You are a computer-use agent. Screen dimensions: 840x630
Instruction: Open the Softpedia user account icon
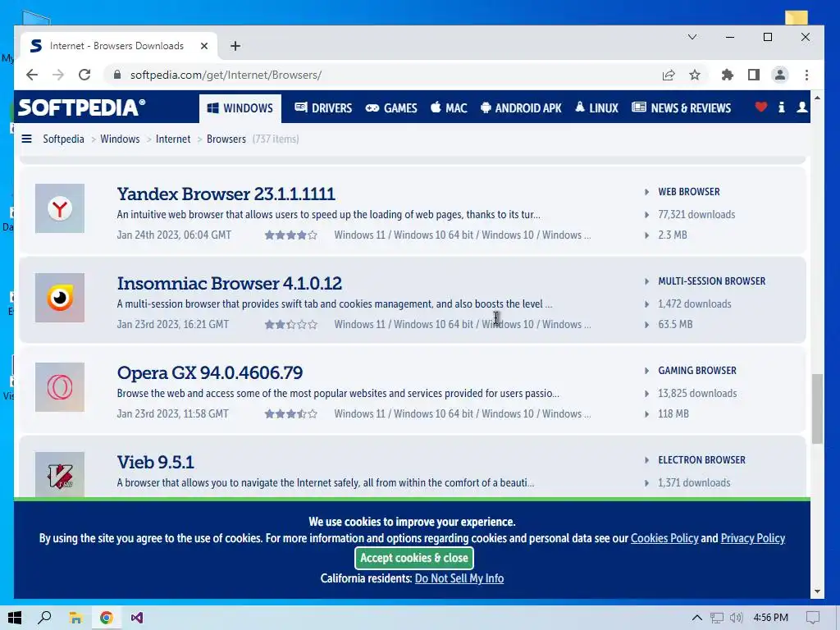[x=802, y=107]
